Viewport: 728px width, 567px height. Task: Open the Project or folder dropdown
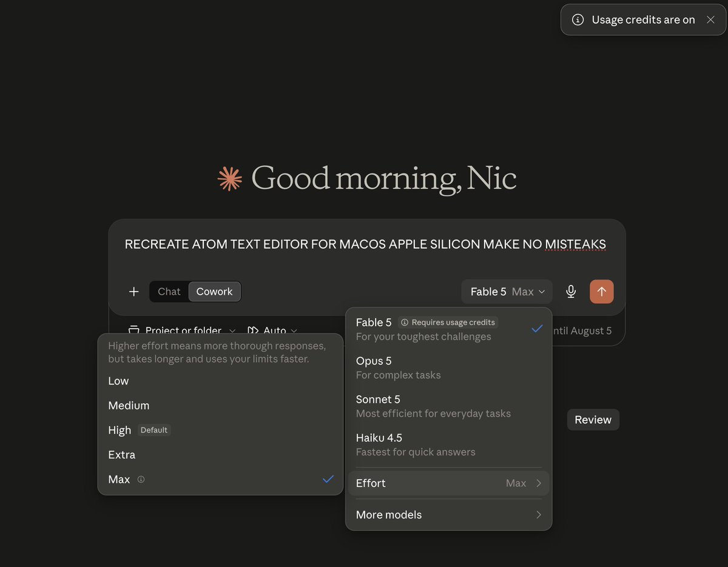(x=182, y=330)
